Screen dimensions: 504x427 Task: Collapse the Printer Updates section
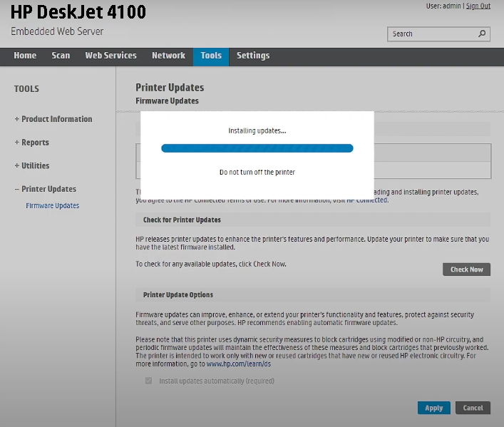point(46,189)
